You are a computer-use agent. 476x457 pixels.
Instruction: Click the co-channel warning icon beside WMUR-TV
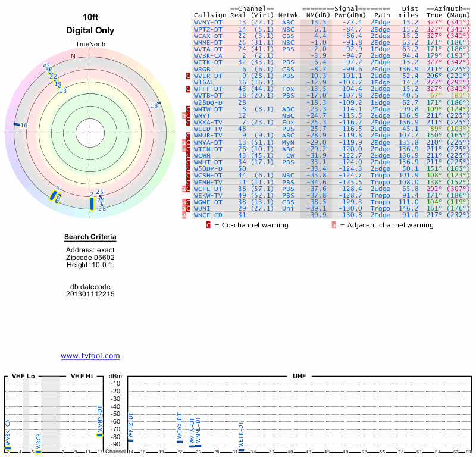(x=189, y=136)
